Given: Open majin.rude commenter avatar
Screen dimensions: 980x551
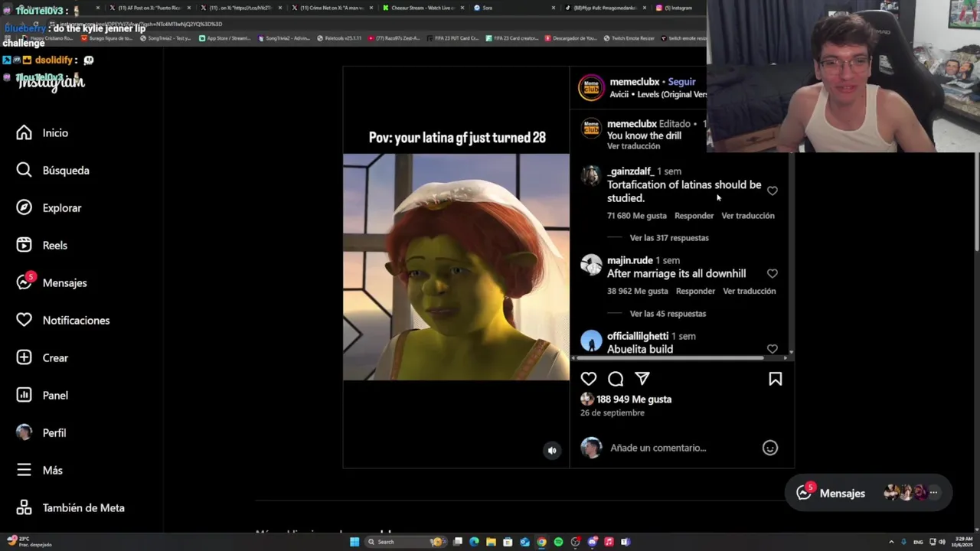Looking at the screenshot, I should 591,265.
